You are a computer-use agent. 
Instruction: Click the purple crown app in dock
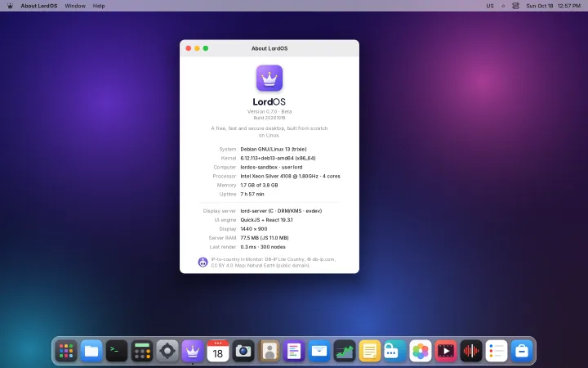tap(193, 351)
